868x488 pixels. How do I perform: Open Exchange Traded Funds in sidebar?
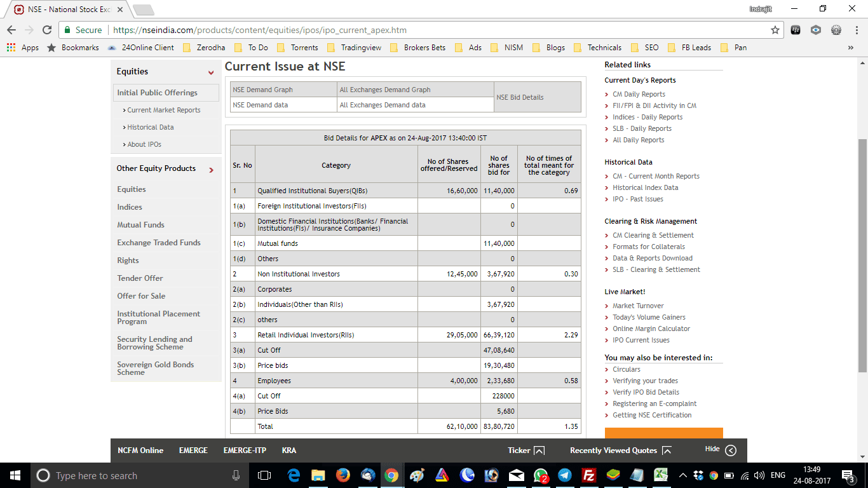(159, 243)
